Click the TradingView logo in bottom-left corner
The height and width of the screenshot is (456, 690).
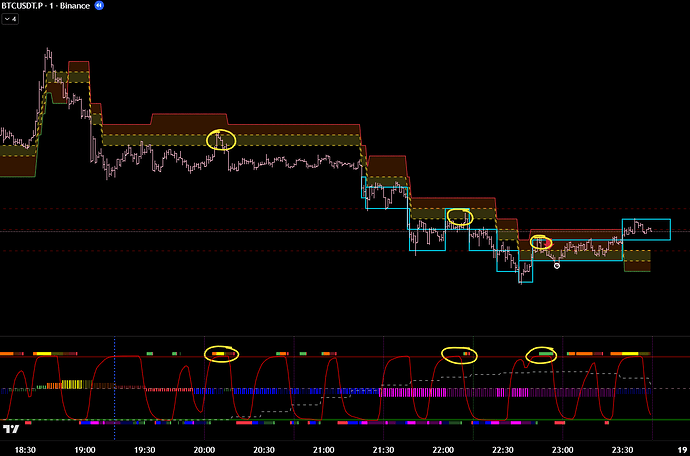(x=11, y=429)
